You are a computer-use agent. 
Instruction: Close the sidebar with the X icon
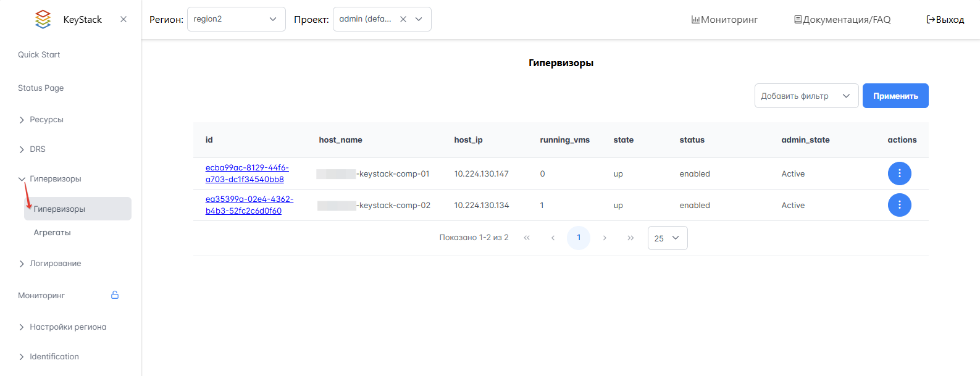[124, 19]
